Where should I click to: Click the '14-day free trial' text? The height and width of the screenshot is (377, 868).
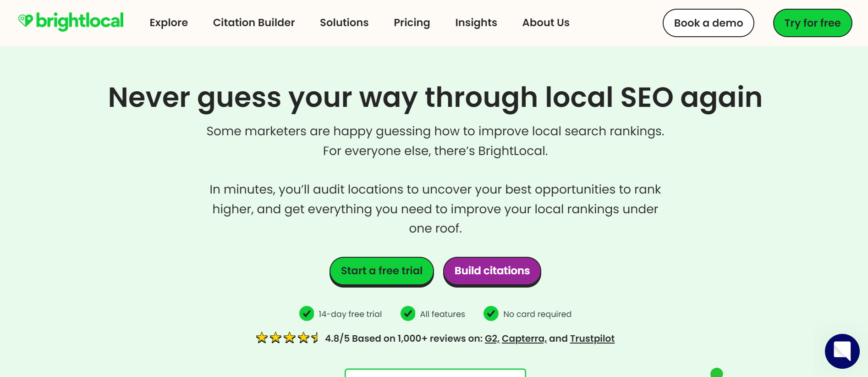pyautogui.click(x=350, y=314)
